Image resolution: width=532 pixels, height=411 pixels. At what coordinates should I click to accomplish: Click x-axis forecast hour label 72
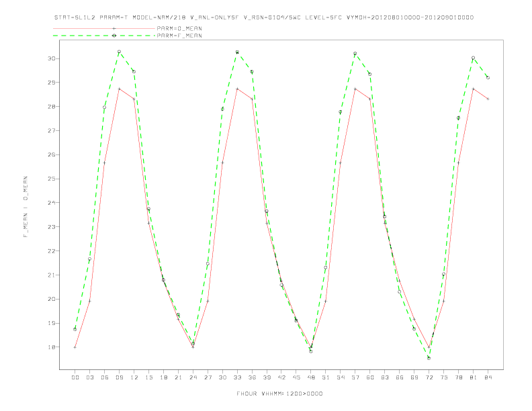[x=429, y=377]
